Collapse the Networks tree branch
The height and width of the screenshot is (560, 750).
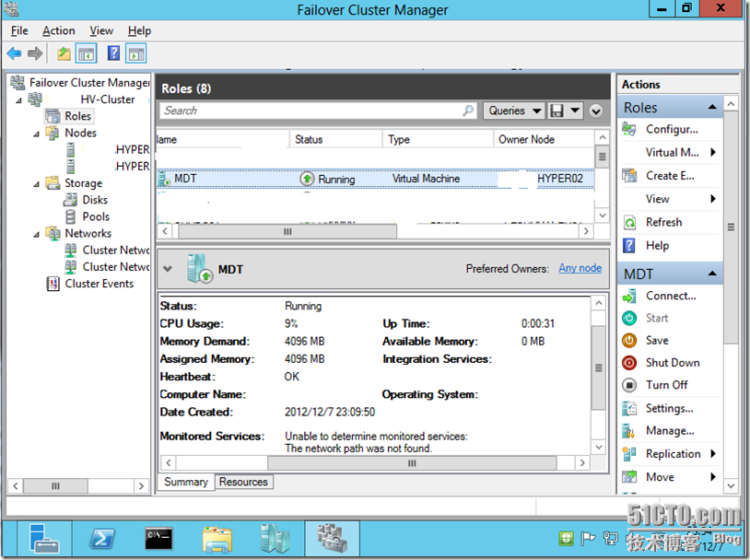[36, 234]
